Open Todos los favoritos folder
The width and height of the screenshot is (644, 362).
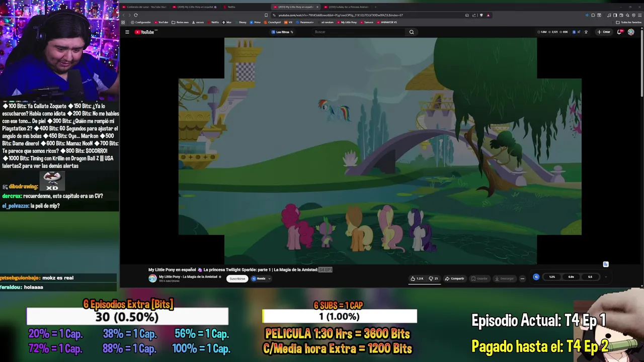pos(629,22)
